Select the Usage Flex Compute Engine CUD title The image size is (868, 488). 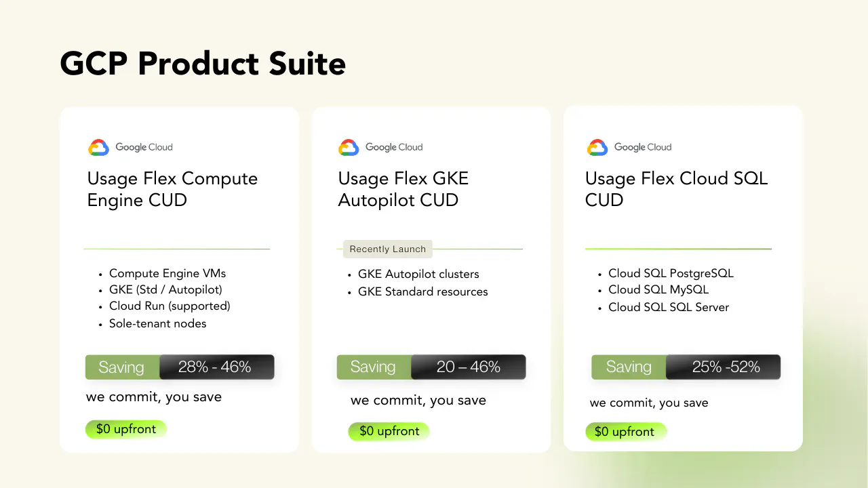(173, 189)
